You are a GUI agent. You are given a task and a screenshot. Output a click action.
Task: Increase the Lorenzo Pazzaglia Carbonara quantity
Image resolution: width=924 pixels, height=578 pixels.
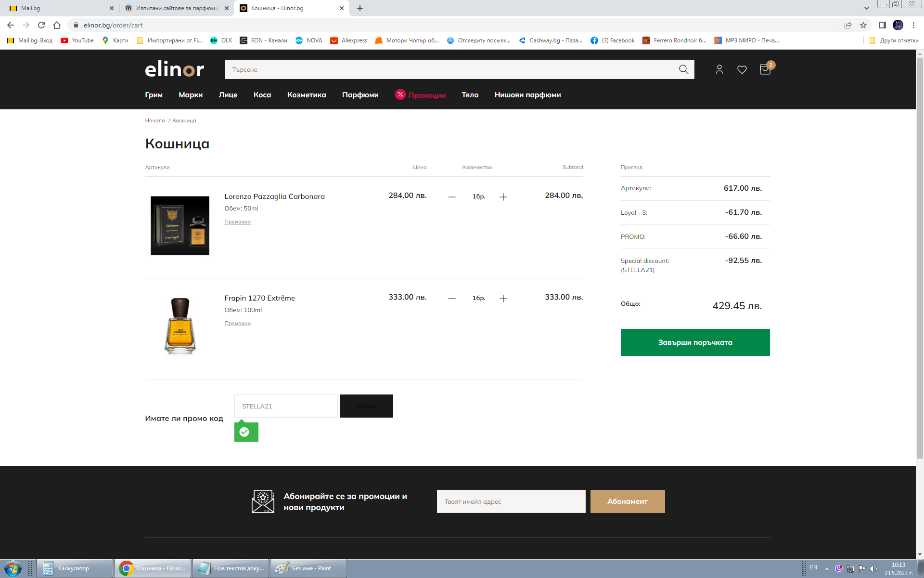(503, 197)
